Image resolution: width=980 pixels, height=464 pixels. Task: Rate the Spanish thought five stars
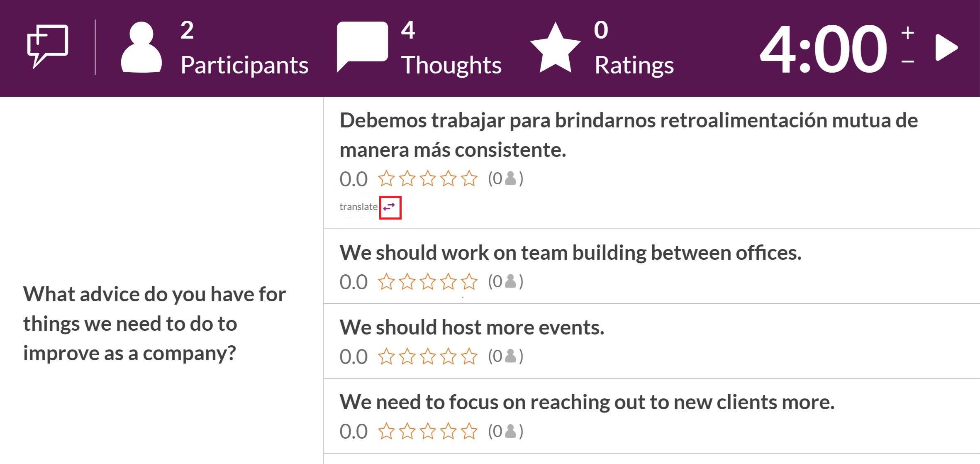(x=469, y=178)
